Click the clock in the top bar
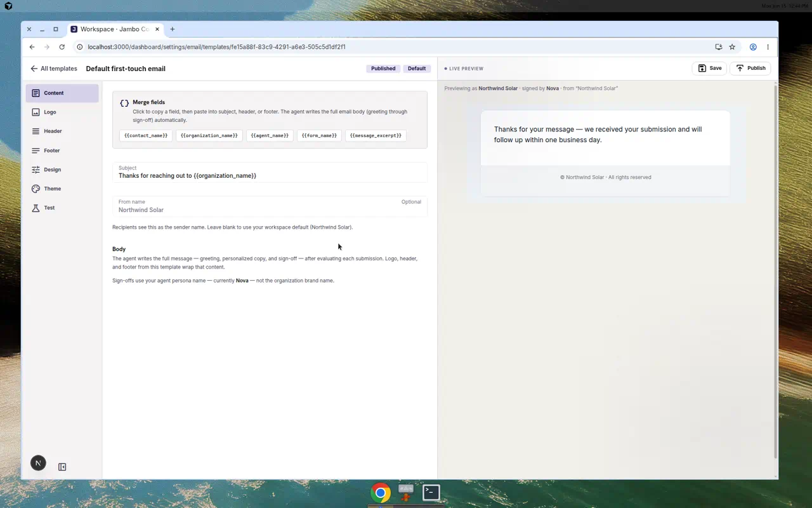The image size is (812, 508). [784, 6]
